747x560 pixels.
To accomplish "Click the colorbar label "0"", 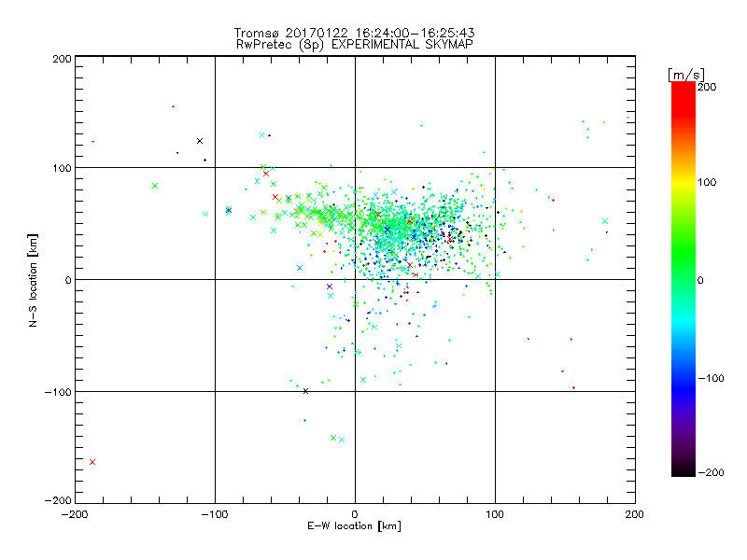I will coord(700,280).
